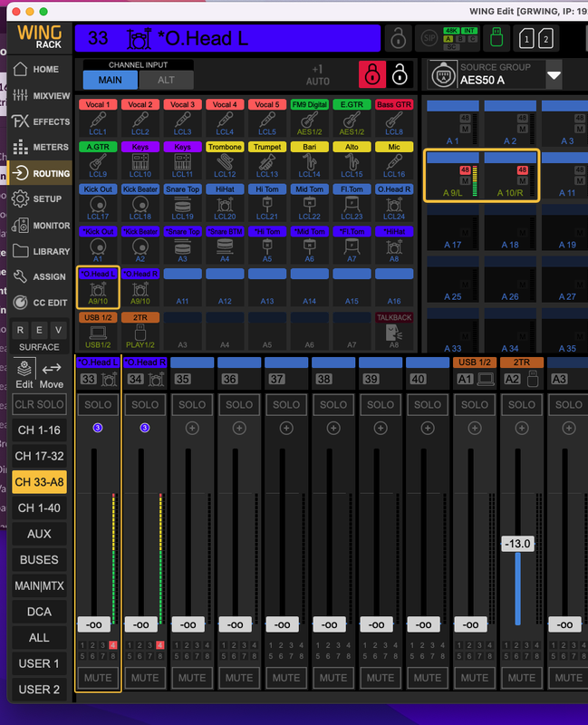This screenshot has height=725, width=588.
Task: Open the EFFECTS page
Action: tap(39, 121)
